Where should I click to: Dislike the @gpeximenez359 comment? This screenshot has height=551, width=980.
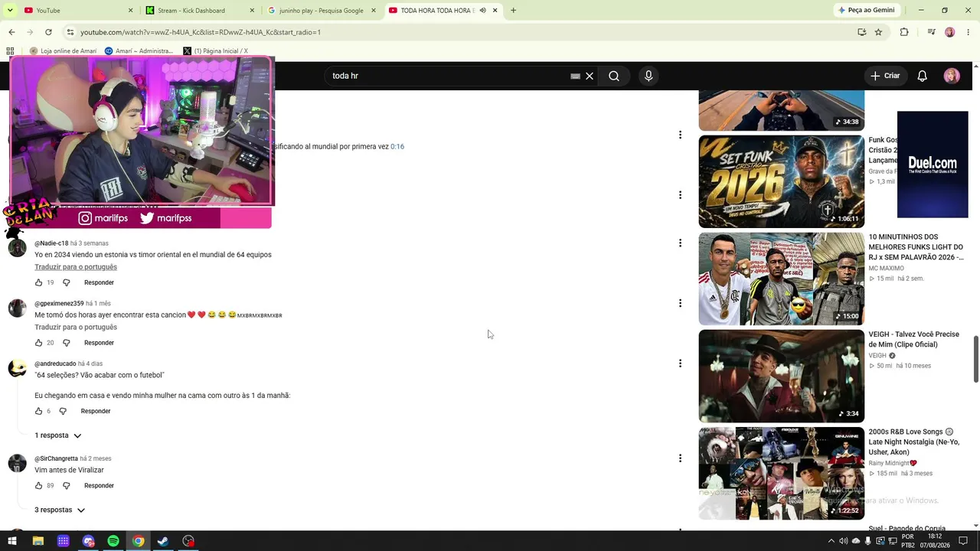pos(67,343)
